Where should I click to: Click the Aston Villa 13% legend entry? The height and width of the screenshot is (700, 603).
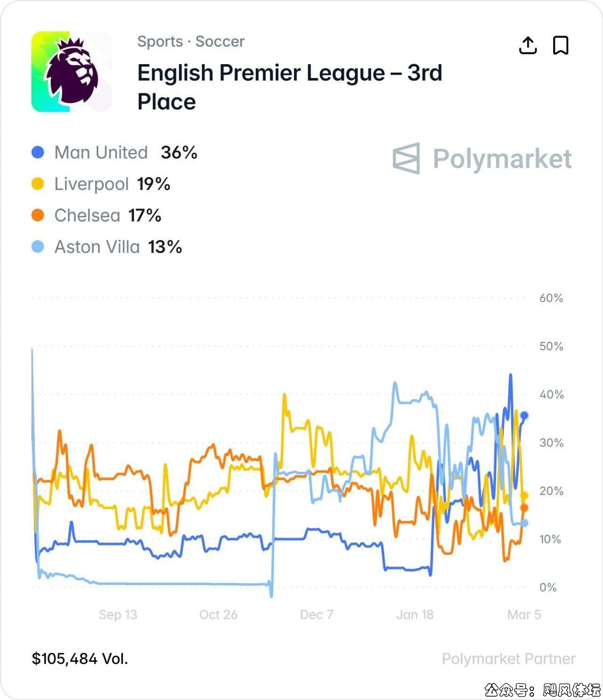[118, 247]
